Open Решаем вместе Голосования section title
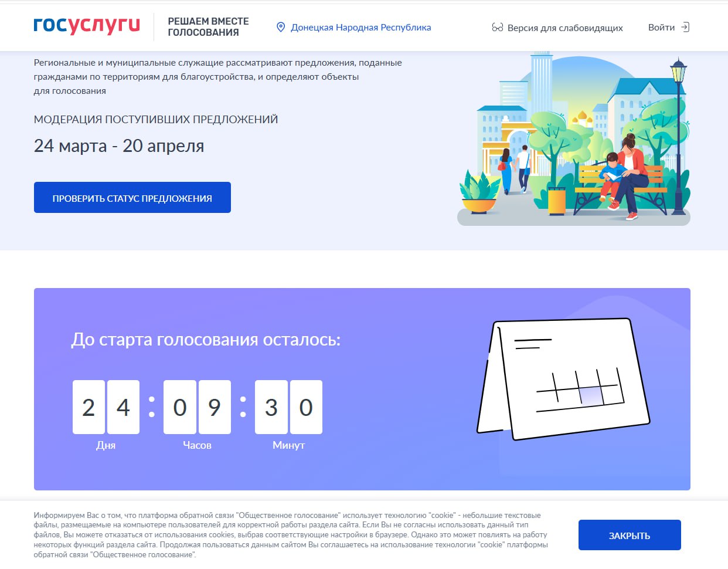The width and height of the screenshot is (728, 569). [208, 27]
